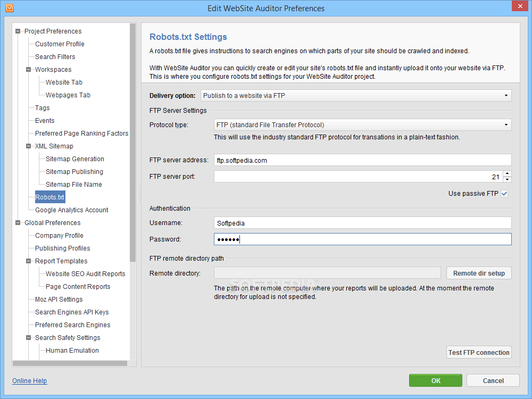Screen dimensions: 532x399
Task: Open the Protocol type dropdown
Action: pyautogui.click(x=362, y=125)
